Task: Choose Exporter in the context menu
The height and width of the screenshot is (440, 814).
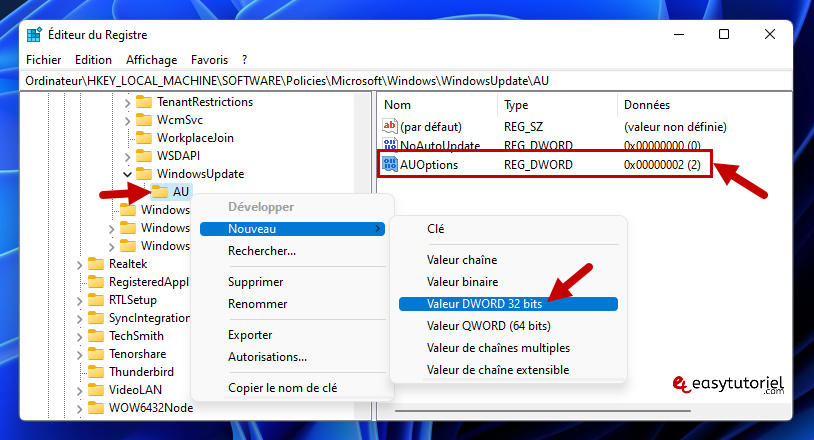Action: coord(292,335)
